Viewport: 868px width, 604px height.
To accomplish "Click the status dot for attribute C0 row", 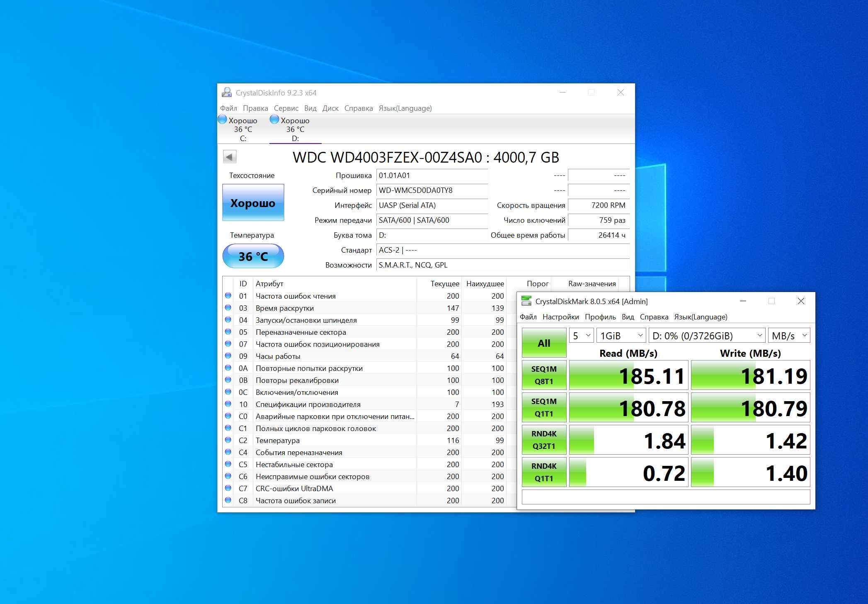I will pyautogui.click(x=228, y=416).
